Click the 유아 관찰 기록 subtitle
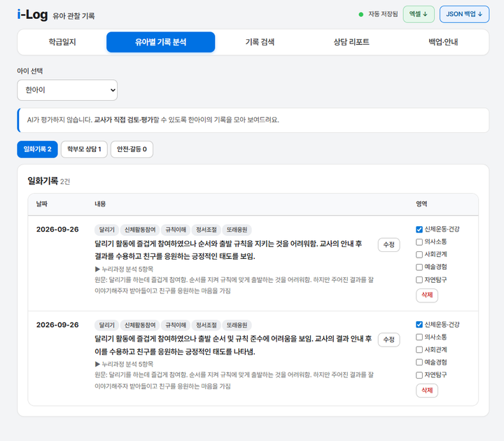 point(73,16)
